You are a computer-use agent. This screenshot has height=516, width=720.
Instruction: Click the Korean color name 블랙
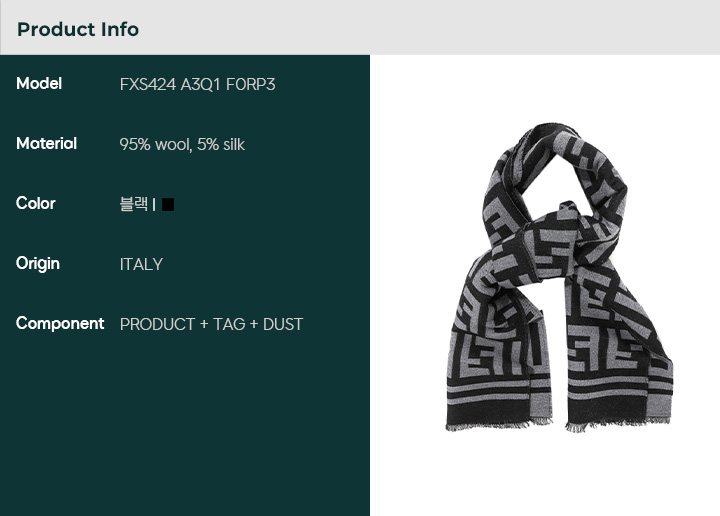(134, 204)
